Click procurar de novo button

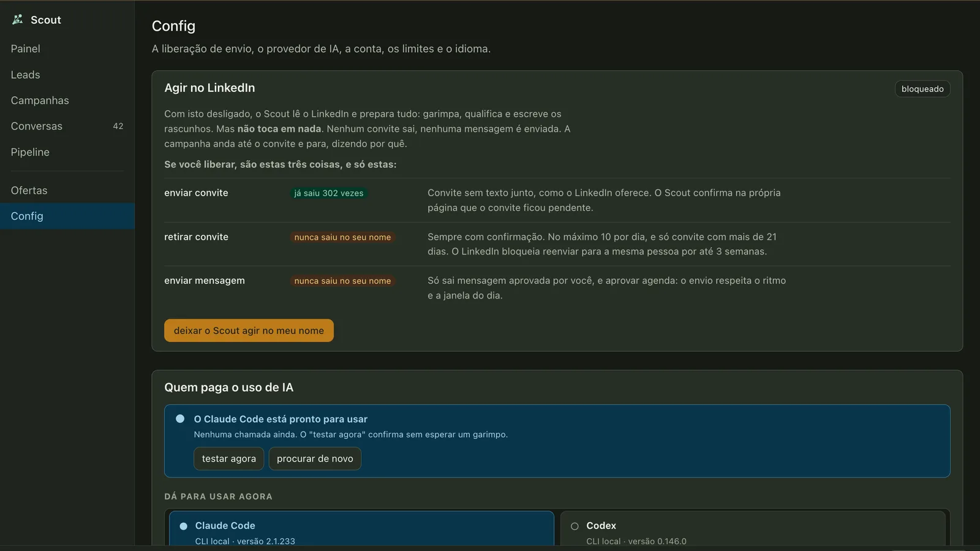[315, 458]
